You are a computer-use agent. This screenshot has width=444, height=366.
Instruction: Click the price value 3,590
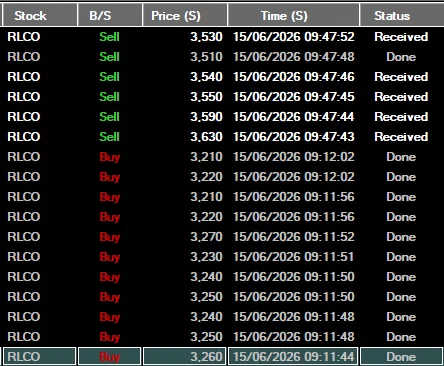tap(206, 117)
